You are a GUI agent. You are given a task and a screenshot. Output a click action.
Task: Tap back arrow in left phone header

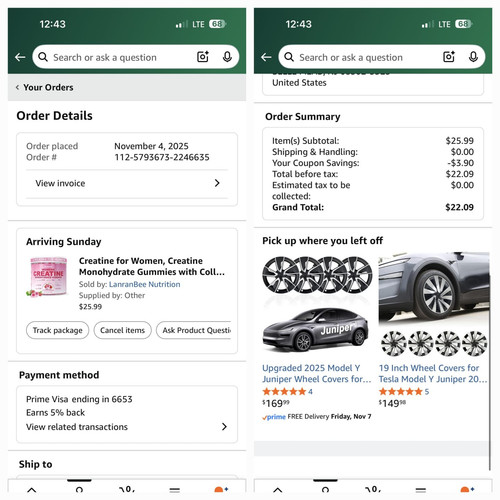(x=20, y=57)
